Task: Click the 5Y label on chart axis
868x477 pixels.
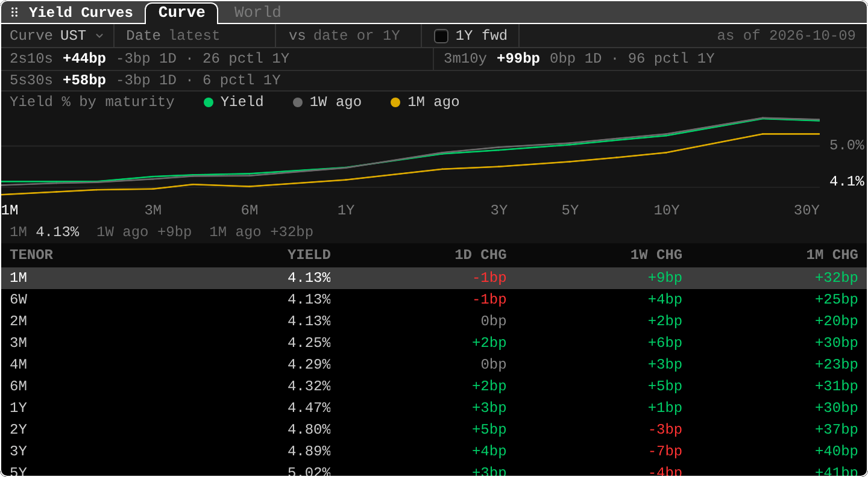Action: pyautogui.click(x=570, y=210)
